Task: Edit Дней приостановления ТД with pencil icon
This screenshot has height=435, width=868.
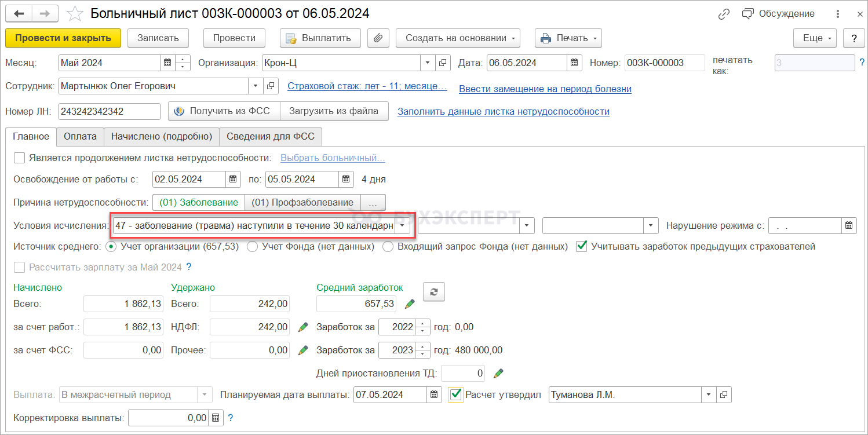Action: tap(498, 374)
